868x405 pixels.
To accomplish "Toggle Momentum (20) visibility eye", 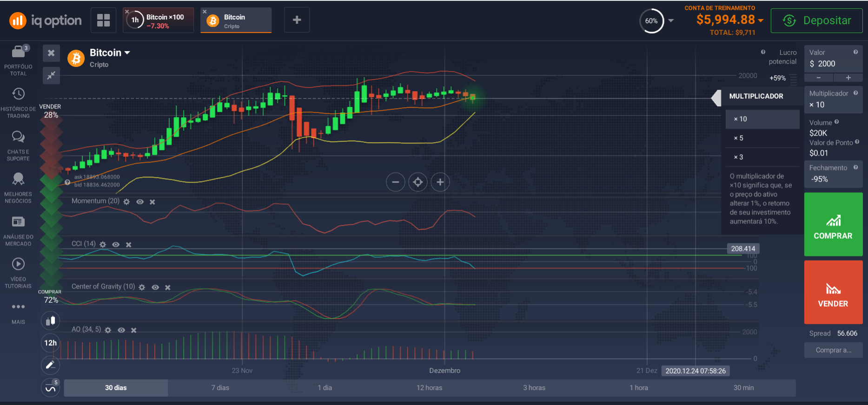I will (140, 202).
